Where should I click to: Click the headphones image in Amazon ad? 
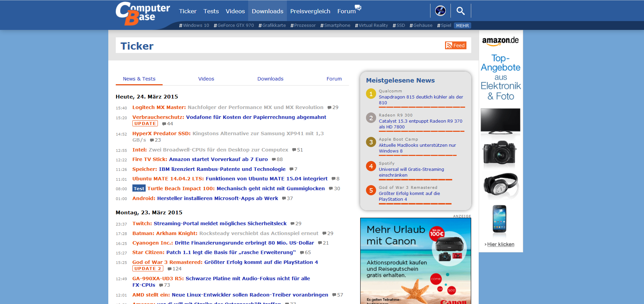coord(501,185)
